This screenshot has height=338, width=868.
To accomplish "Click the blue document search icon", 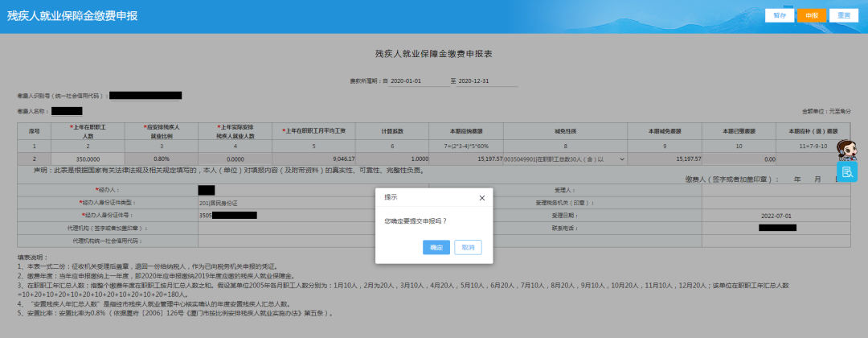I will click(846, 171).
